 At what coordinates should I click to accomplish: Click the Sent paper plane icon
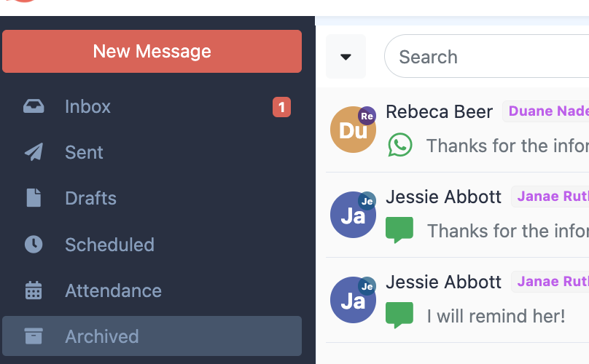pyautogui.click(x=34, y=152)
